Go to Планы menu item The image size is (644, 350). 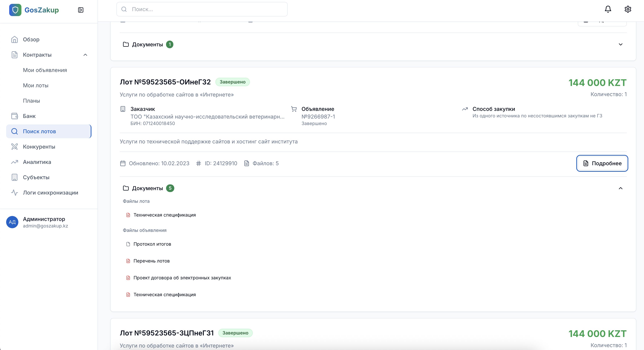click(x=32, y=101)
